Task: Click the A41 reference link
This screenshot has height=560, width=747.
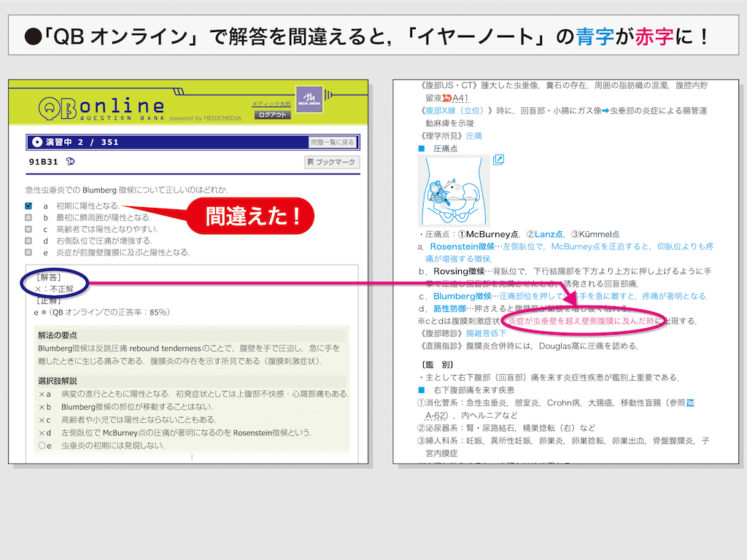Action: point(460,98)
